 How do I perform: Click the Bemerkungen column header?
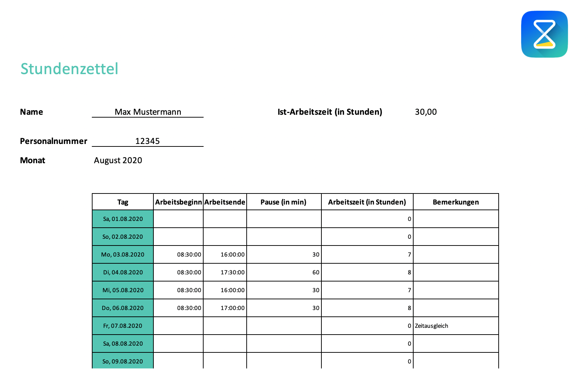[x=456, y=202]
